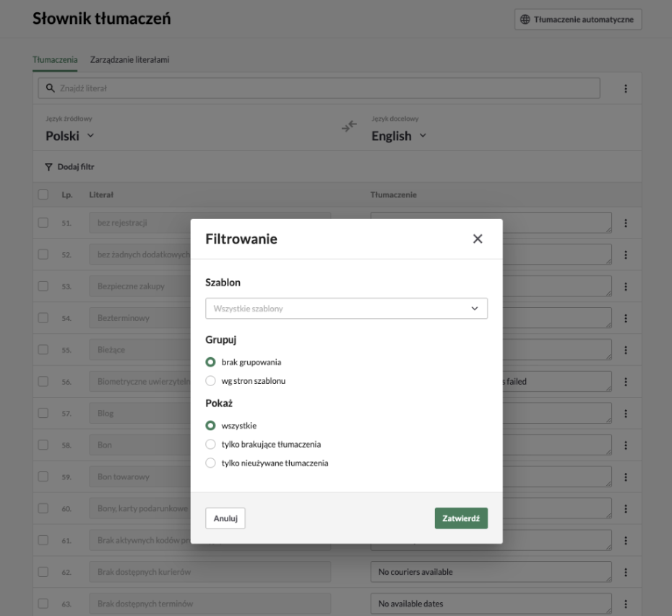Confirm filters with Zatwierdź button
672x616 pixels.
461,518
